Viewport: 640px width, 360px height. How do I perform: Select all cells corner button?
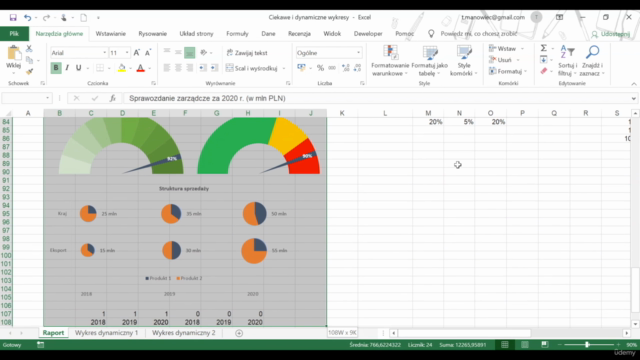[x=7, y=113]
